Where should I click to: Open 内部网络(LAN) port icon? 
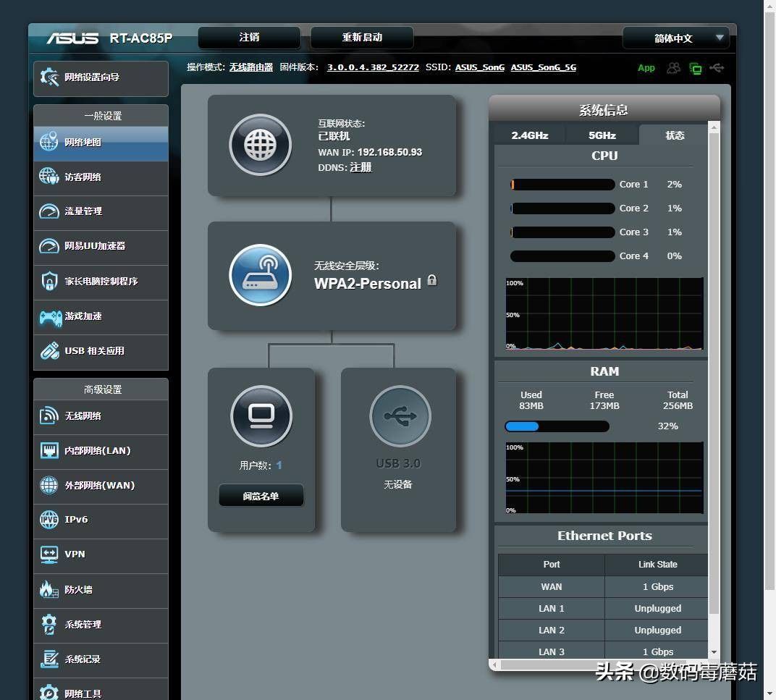tap(49, 450)
